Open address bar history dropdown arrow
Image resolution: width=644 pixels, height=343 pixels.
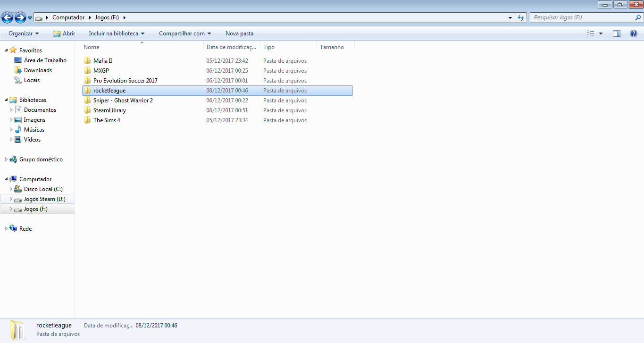tap(510, 18)
